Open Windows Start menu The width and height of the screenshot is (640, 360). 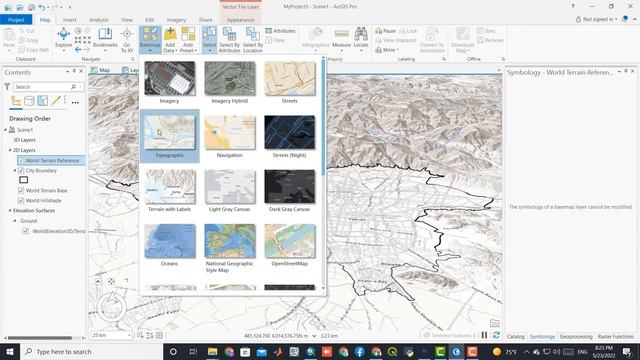[9, 351]
